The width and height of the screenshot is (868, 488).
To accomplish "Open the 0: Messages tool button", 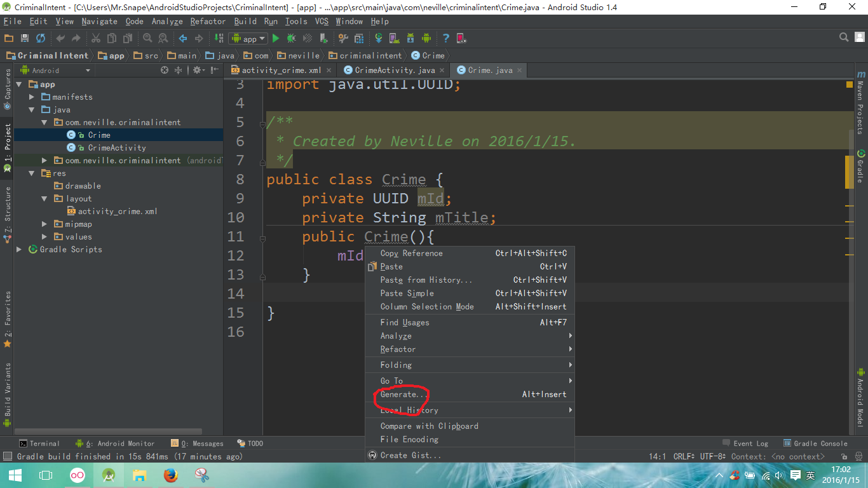I will point(197,444).
